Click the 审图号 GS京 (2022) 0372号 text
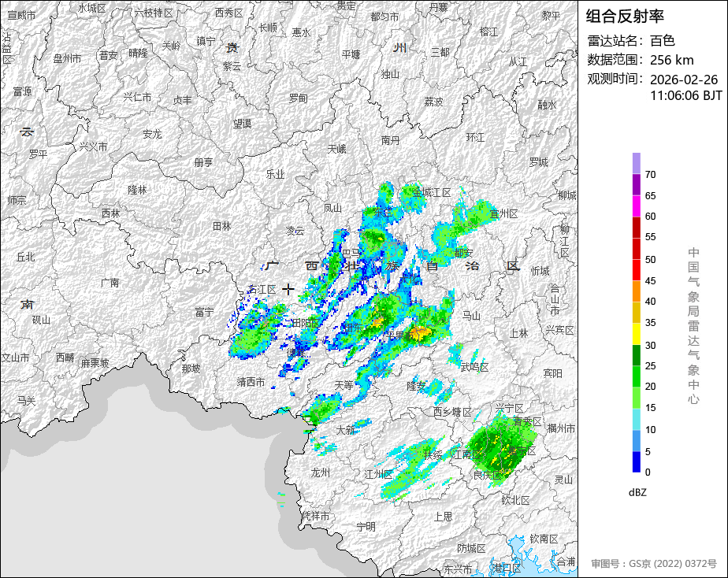The image size is (728, 578). (654, 564)
